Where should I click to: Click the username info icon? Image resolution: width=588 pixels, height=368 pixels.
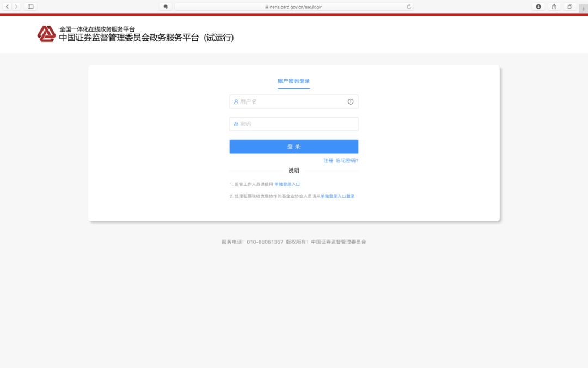pos(350,102)
